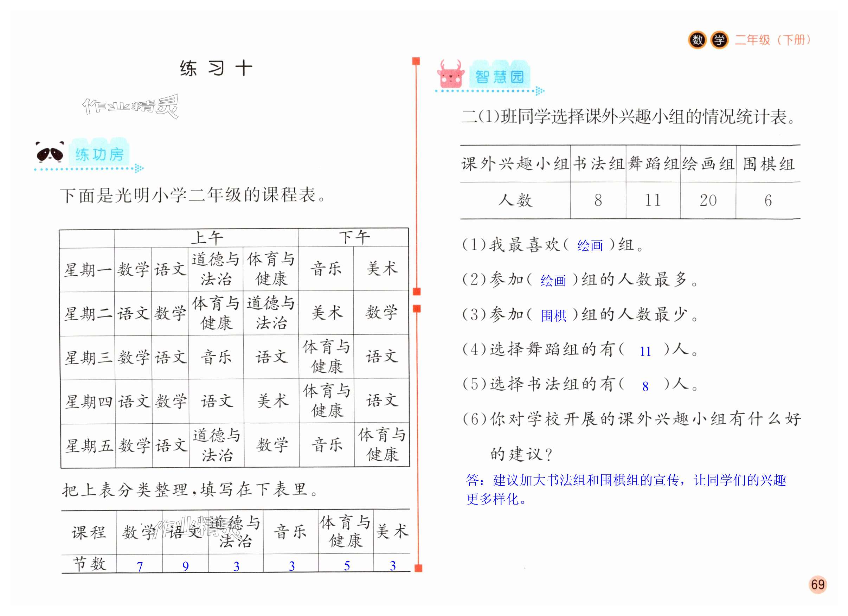Click the answer 9 under 语文
The width and height of the screenshot is (848, 616).
tap(185, 567)
